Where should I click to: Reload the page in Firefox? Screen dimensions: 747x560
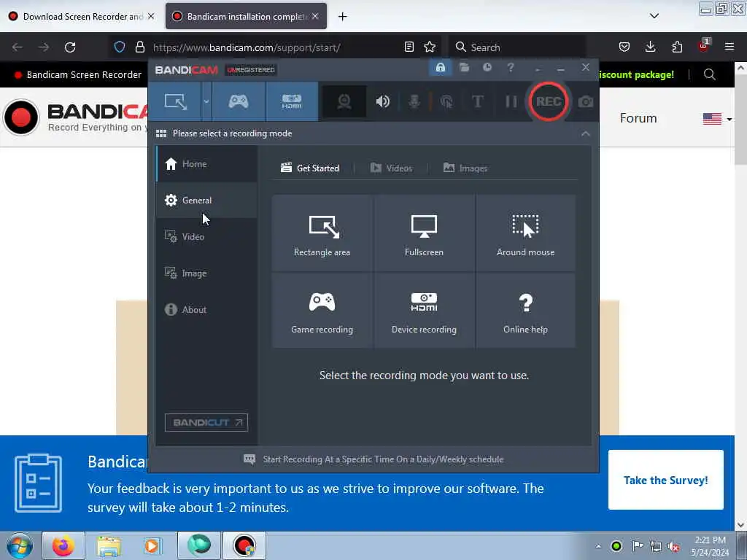click(70, 47)
